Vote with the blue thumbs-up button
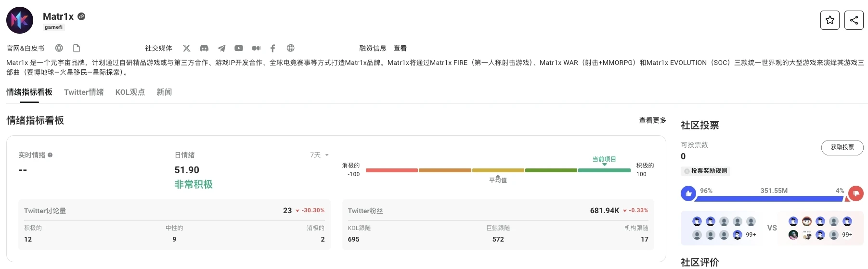Image resolution: width=868 pixels, height=269 pixels. click(688, 193)
